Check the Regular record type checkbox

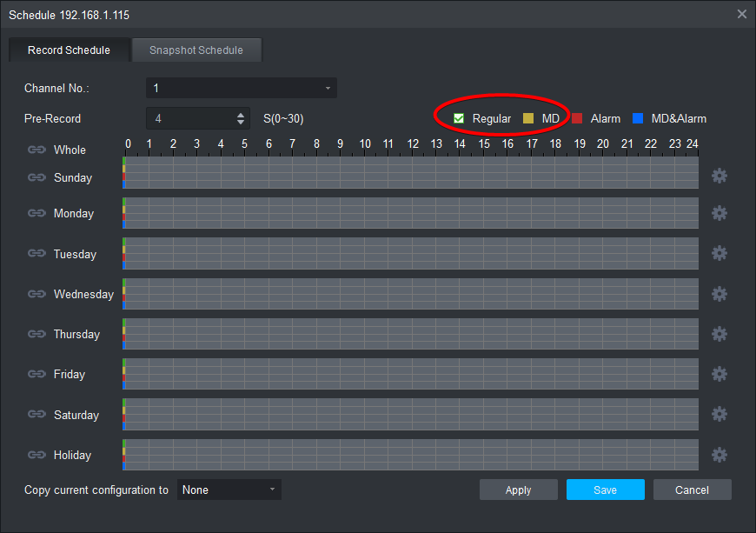pyautogui.click(x=459, y=118)
